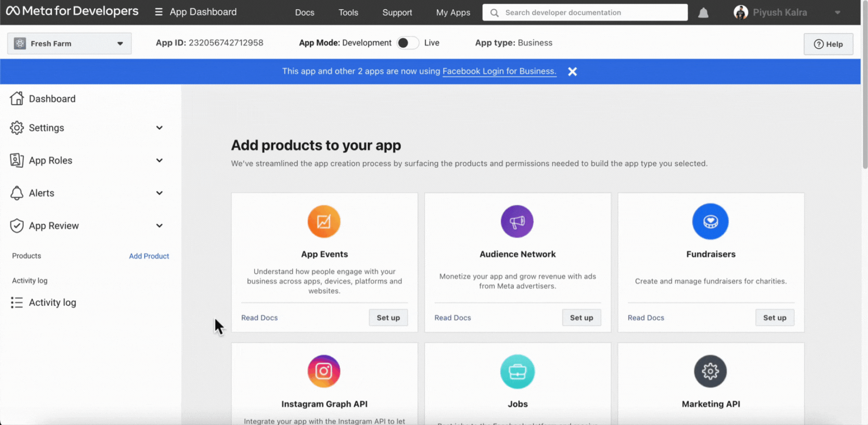Expand the Settings section chevron
Screen dimensions: 868x425
tap(159, 128)
